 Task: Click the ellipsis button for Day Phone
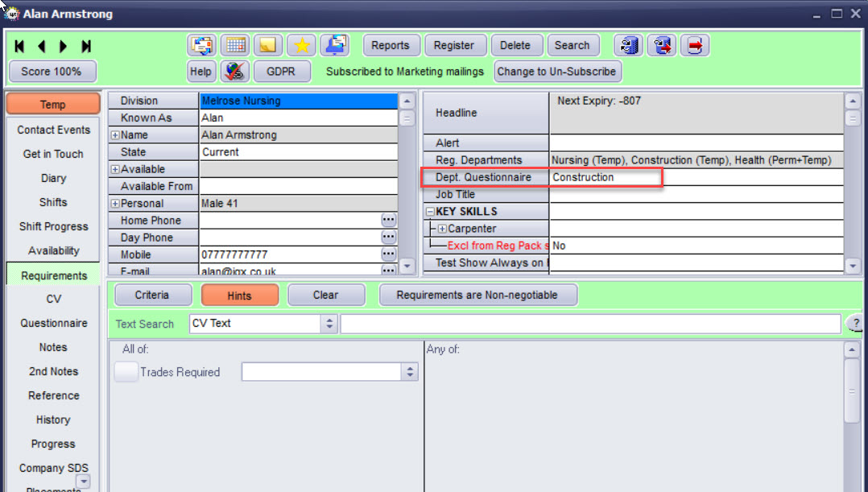point(389,238)
